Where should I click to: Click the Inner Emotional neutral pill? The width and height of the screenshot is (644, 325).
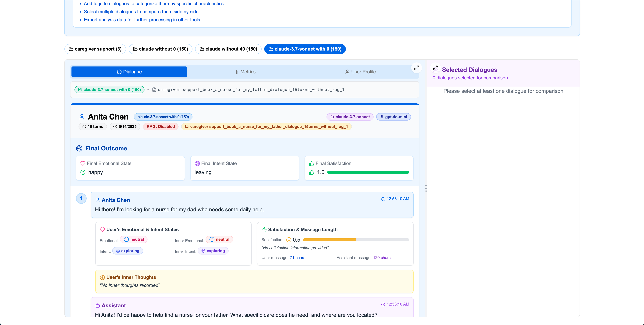click(x=219, y=239)
